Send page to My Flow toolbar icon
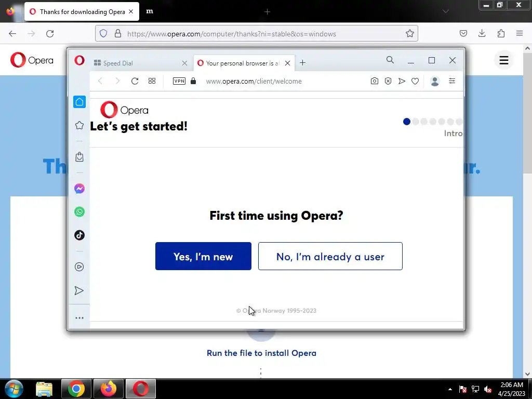The image size is (532, 399). (x=402, y=81)
